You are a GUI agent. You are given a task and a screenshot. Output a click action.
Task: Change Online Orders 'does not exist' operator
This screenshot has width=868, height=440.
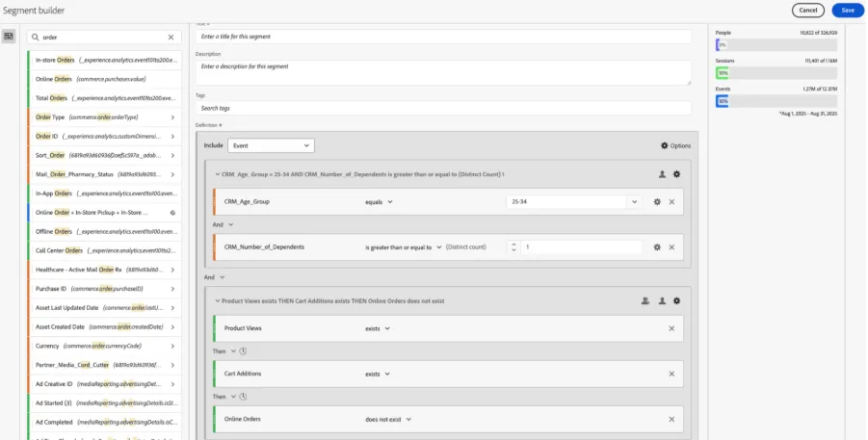point(388,419)
